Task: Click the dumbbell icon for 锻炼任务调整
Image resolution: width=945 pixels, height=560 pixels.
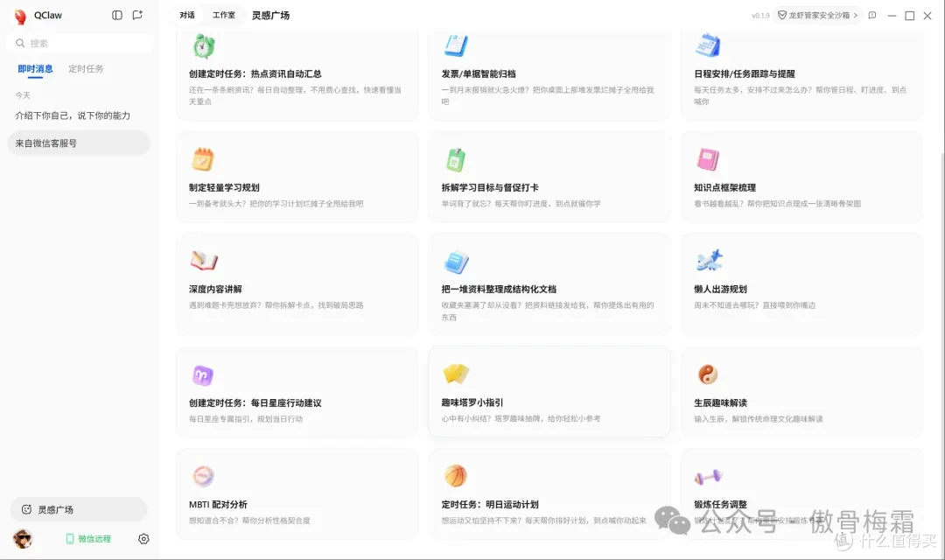Action: pyautogui.click(x=708, y=477)
